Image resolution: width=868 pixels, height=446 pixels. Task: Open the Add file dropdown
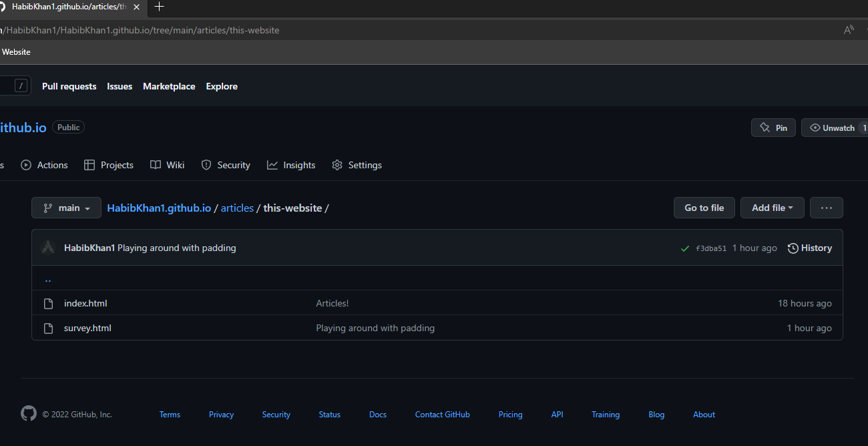point(773,208)
